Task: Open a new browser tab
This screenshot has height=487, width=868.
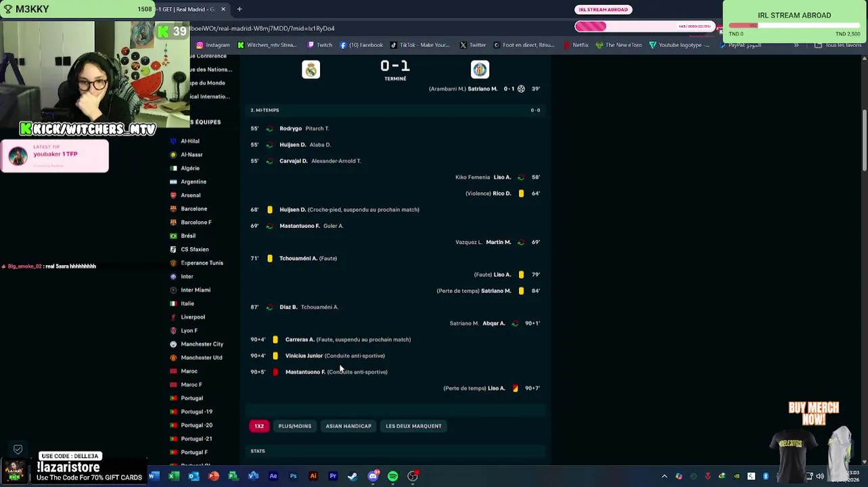Action: 239,9
